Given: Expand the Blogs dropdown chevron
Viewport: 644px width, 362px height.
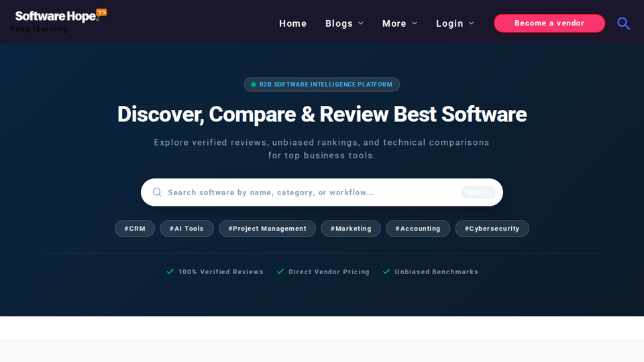Looking at the screenshot, I should pyautogui.click(x=361, y=23).
